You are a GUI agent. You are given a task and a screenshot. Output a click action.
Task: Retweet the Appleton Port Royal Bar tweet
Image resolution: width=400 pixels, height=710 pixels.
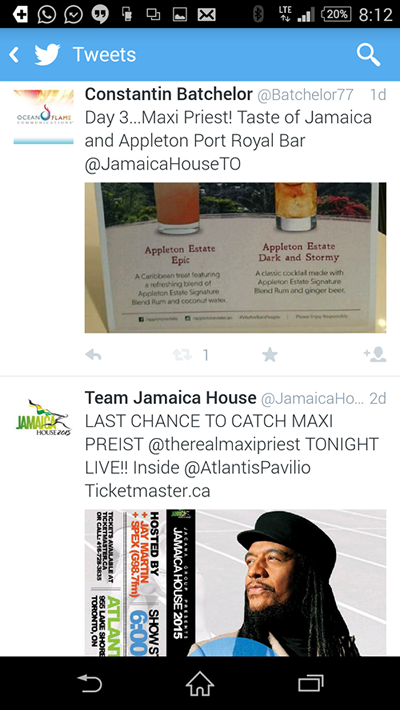pyautogui.click(x=182, y=355)
